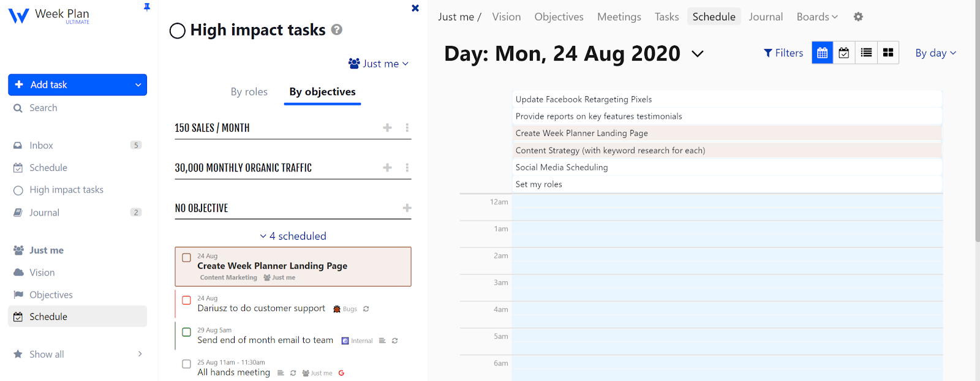This screenshot has width=980, height=381.
Task: Close the High impact tasks panel
Action: [x=415, y=8]
